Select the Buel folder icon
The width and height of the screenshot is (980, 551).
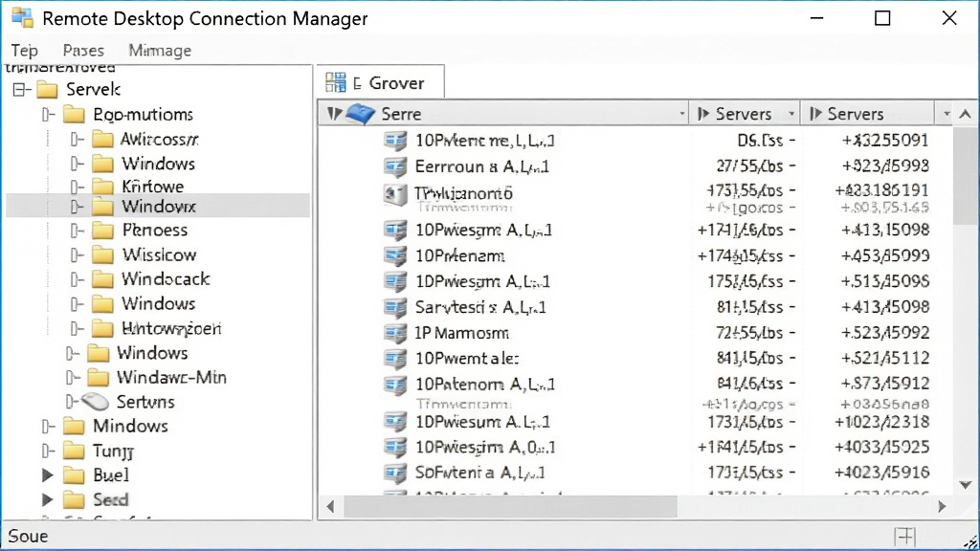[74, 475]
